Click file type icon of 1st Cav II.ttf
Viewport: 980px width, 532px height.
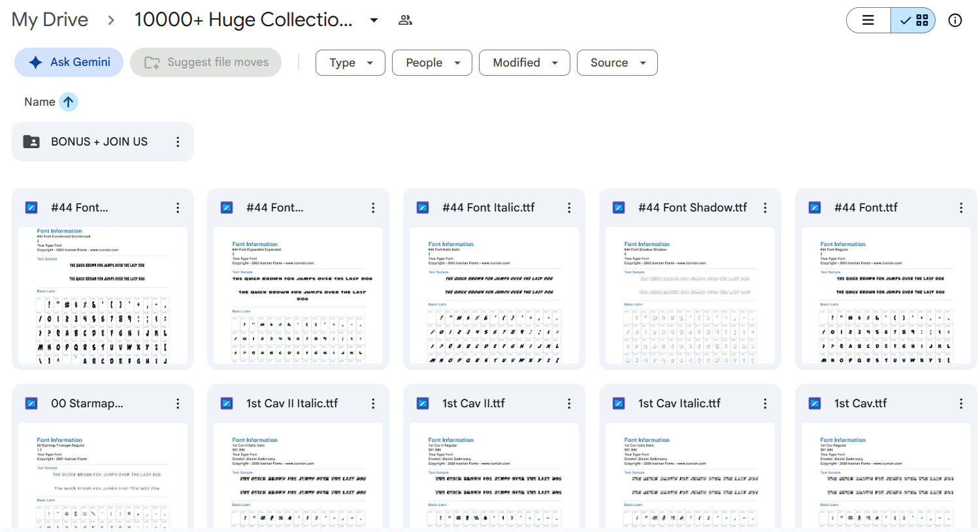tap(423, 403)
